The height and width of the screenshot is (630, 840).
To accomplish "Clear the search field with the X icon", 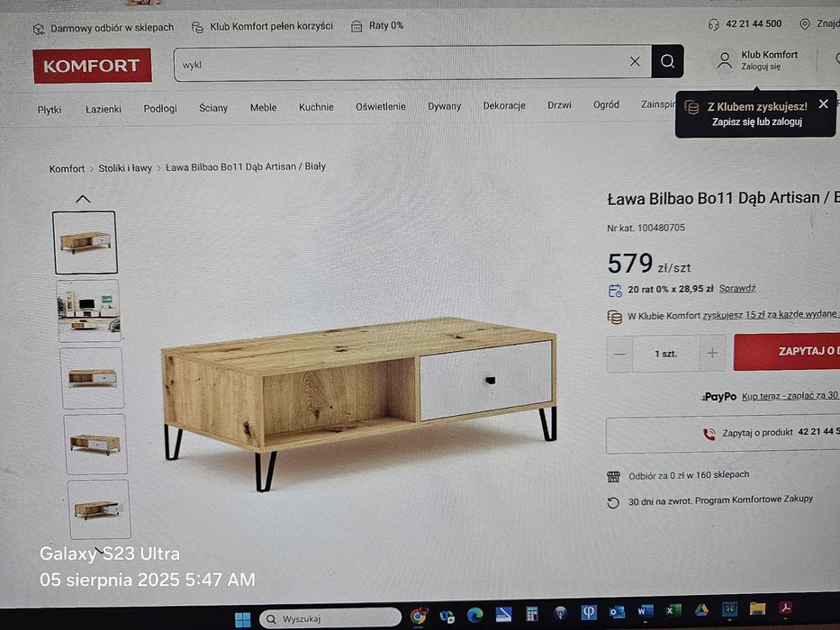I will [635, 61].
